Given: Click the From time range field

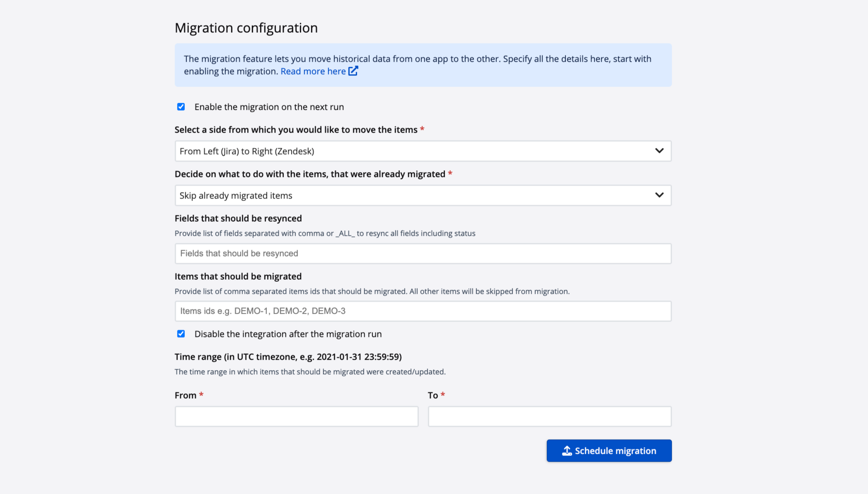Looking at the screenshot, I should 296,417.
